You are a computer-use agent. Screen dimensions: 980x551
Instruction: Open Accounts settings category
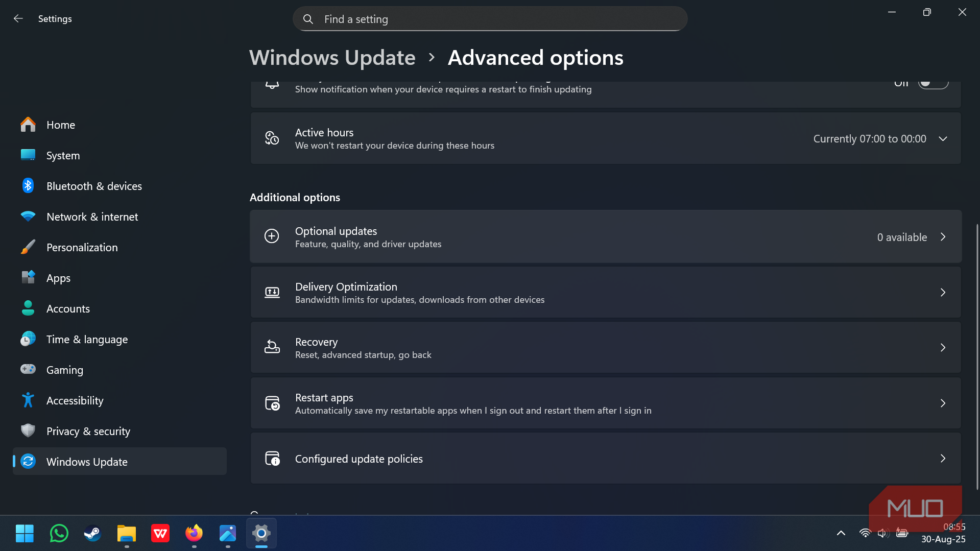119,308
